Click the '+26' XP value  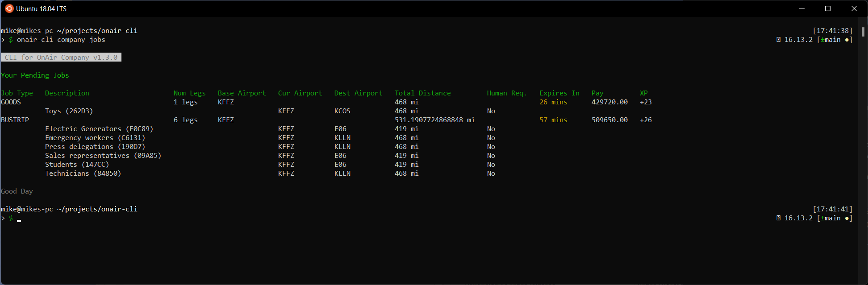pos(646,120)
